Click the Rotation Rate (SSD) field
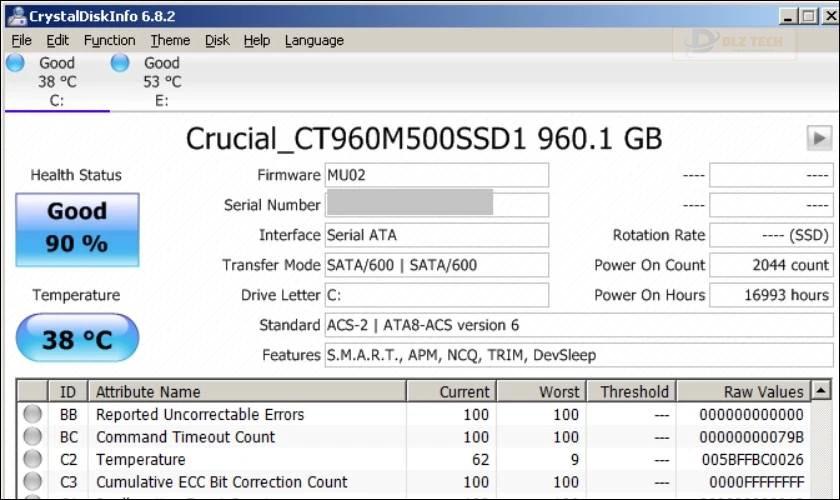 [771, 235]
